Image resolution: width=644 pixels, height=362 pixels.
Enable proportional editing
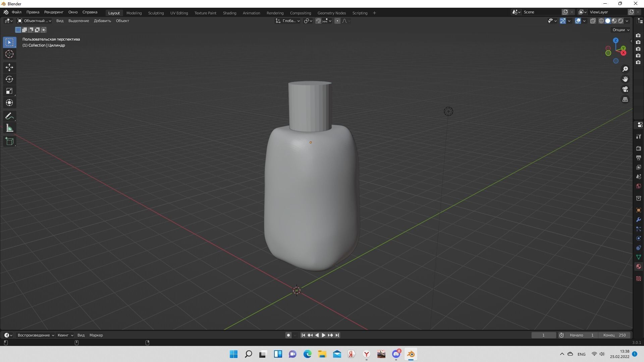[x=337, y=21]
